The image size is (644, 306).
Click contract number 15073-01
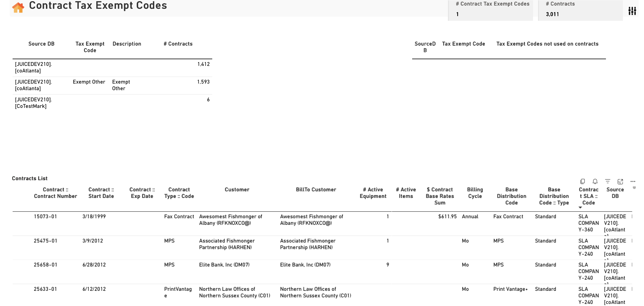coord(45,217)
